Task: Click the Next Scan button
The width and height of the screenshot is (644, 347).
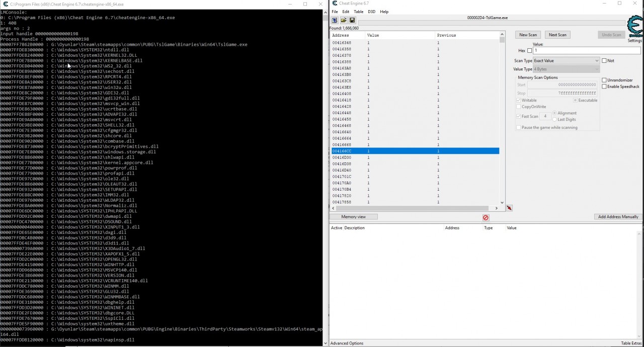Action: point(557,35)
